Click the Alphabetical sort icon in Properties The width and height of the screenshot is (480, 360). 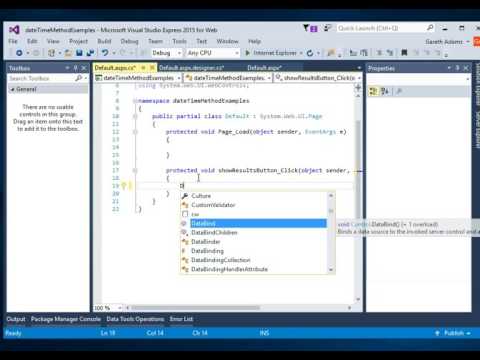click(385, 91)
